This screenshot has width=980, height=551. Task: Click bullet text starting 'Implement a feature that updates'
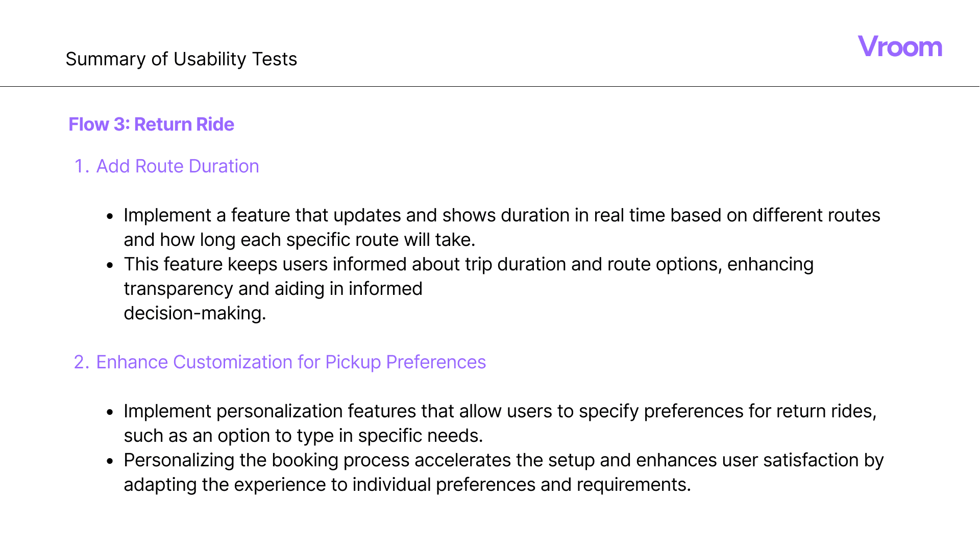click(x=502, y=215)
